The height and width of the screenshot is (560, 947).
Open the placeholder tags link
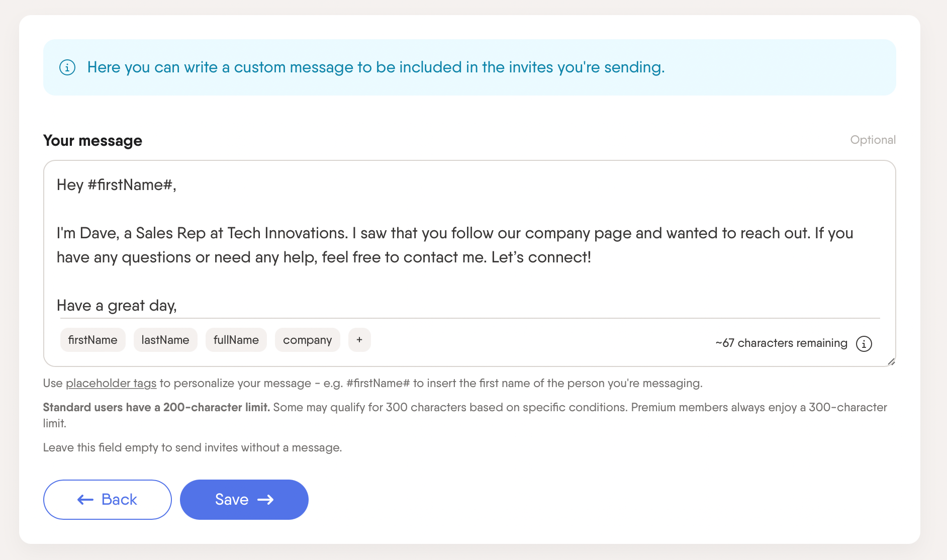111,383
